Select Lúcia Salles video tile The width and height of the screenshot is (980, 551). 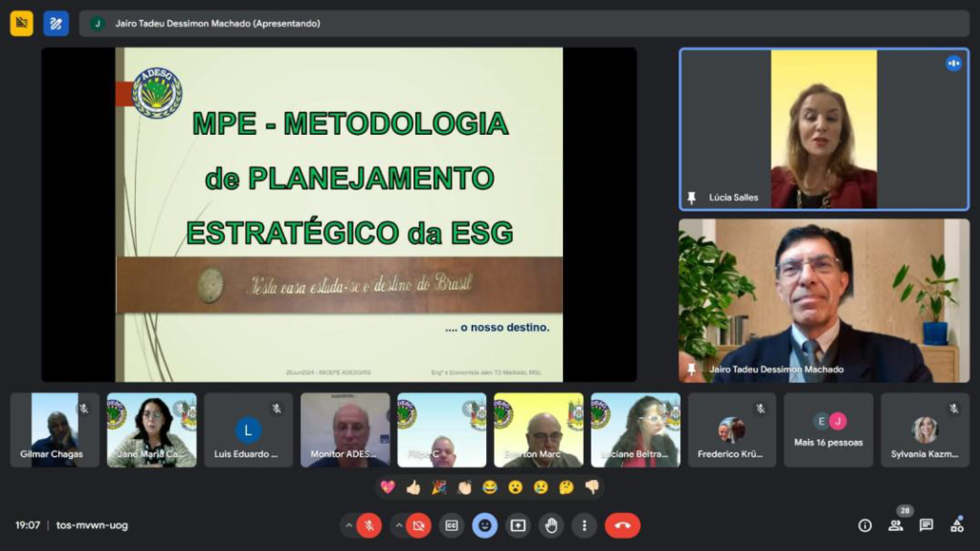click(823, 129)
